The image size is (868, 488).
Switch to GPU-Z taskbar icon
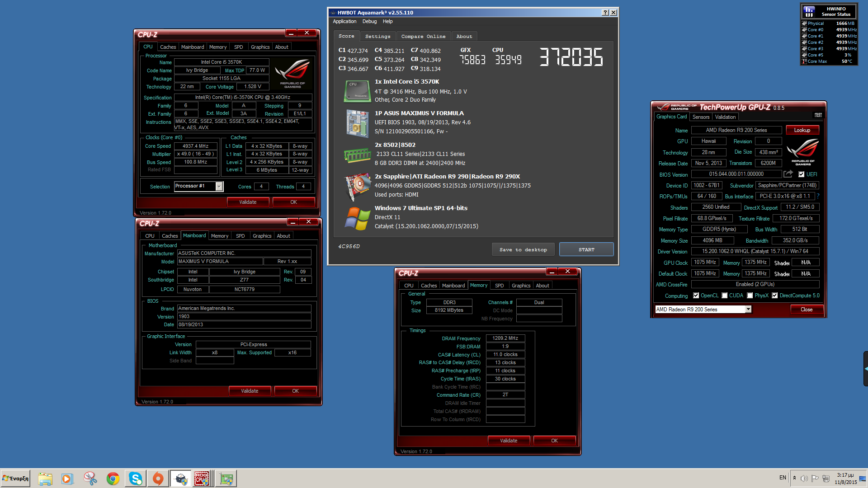tap(226, 479)
